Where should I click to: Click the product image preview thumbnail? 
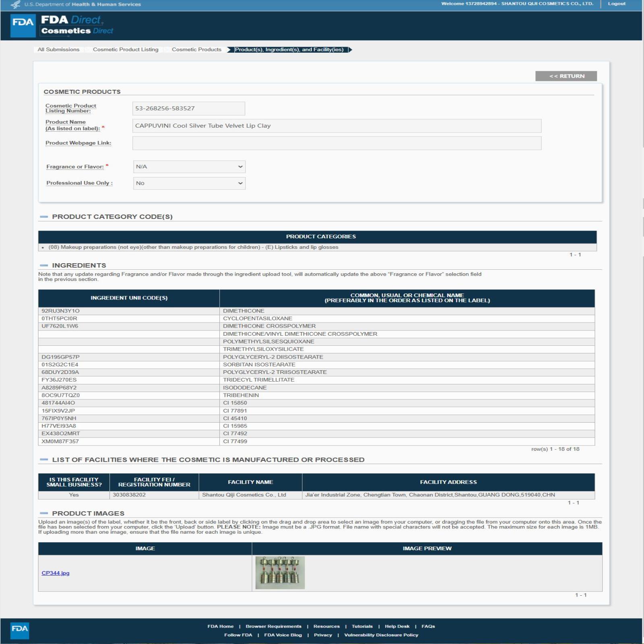(280, 572)
